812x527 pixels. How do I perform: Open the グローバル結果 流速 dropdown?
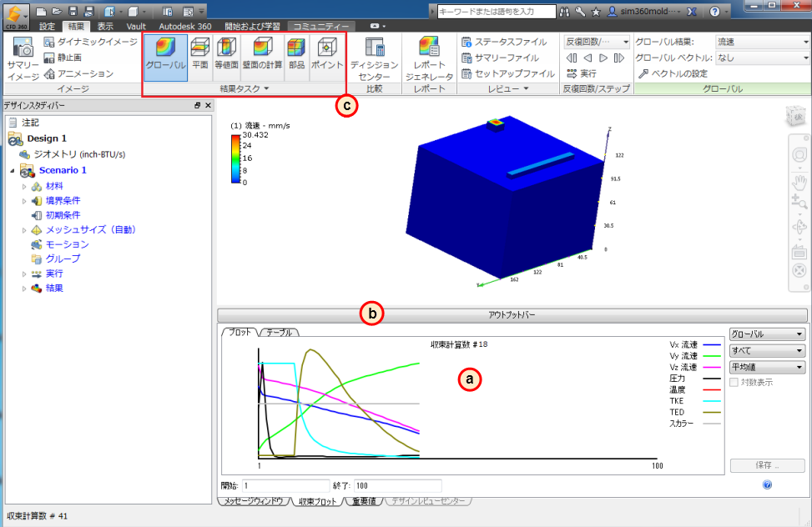(x=763, y=42)
